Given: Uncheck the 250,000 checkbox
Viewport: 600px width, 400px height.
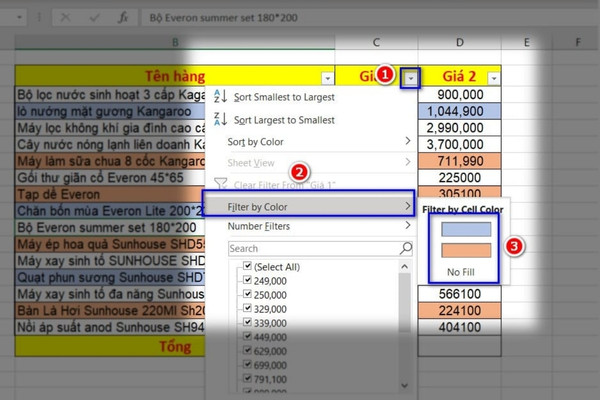Looking at the screenshot, I should (x=248, y=294).
